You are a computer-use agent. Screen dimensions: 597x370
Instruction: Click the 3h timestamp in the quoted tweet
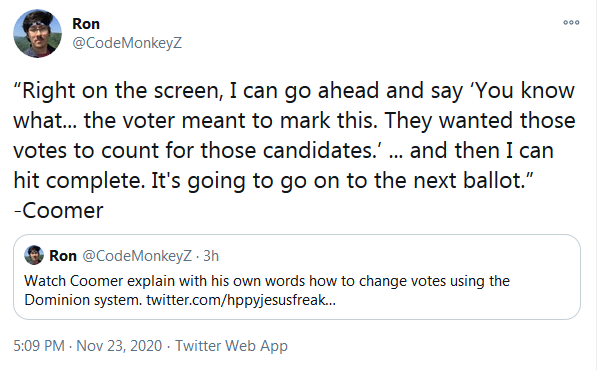[211, 256]
